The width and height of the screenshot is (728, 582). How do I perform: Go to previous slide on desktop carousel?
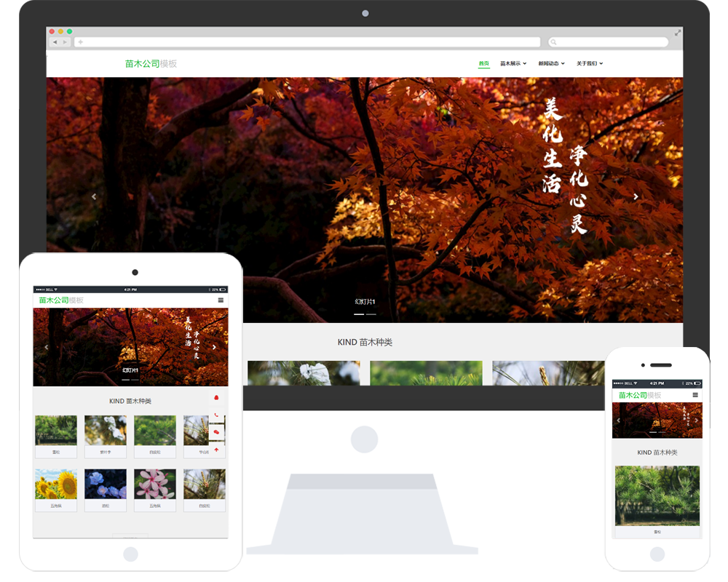(94, 196)
